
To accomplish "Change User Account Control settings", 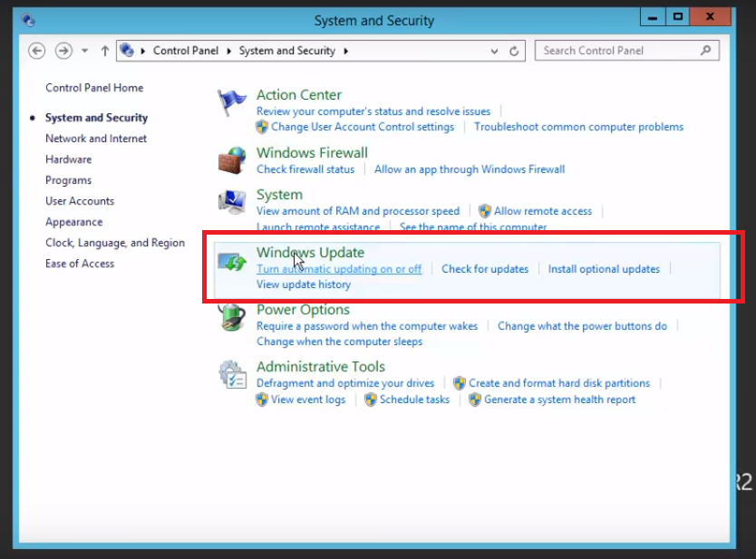I will 363,127.
